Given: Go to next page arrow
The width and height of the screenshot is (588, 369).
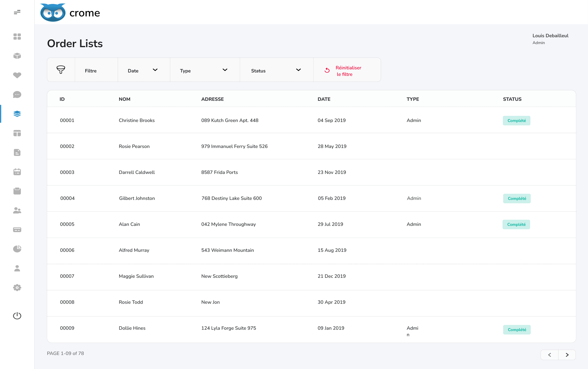Looking at the screenshot, I should [567, 355].
